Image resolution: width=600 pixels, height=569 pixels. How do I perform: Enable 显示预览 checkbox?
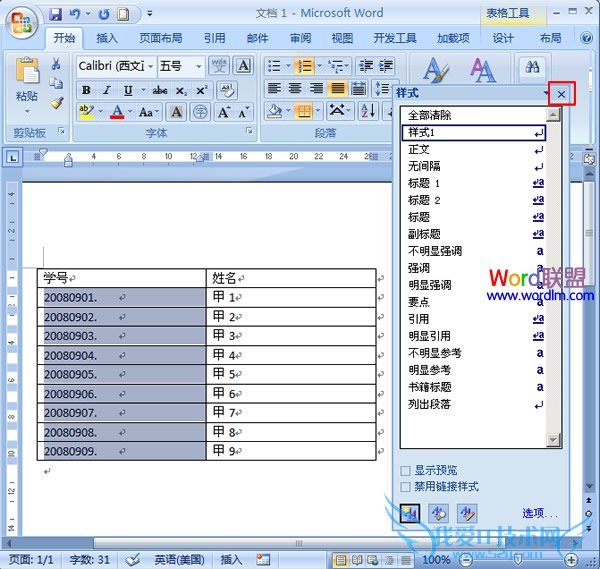click(x=405, y=471)
